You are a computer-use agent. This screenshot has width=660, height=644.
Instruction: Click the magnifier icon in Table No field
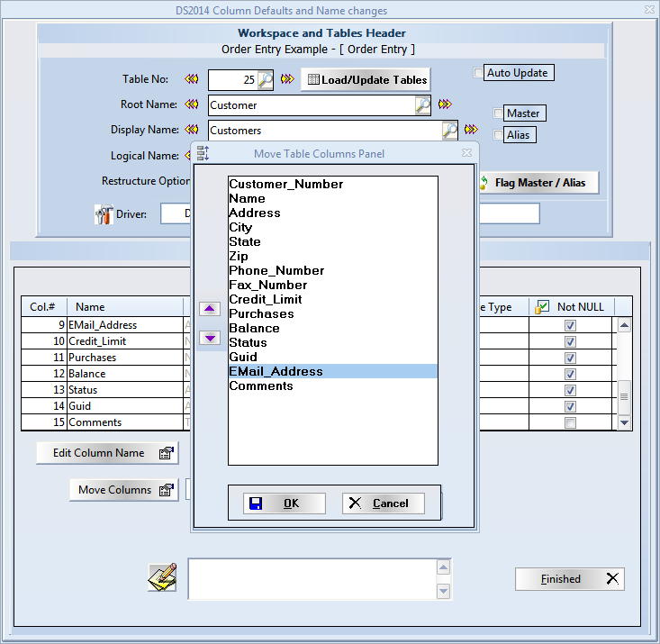point(265,80)
